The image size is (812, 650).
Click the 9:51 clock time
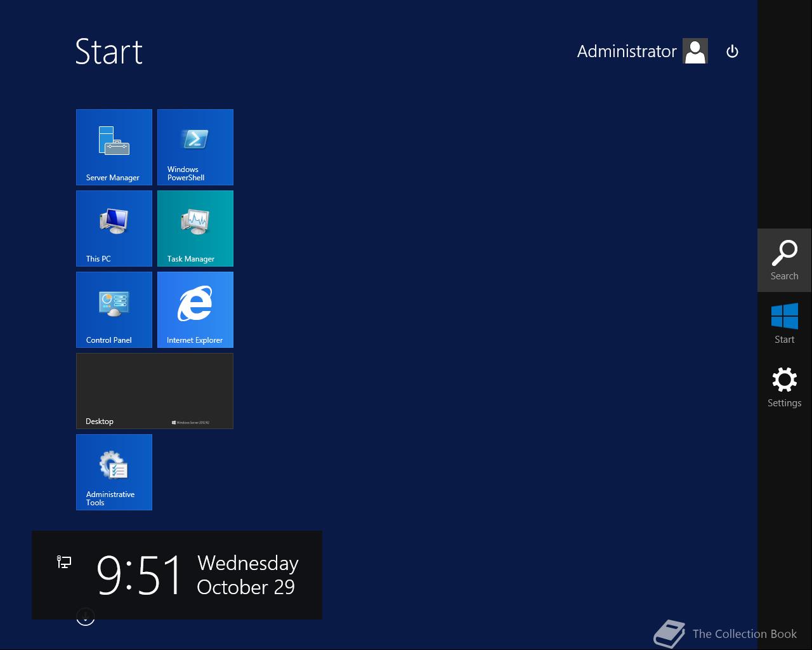(x=140, y=575)
